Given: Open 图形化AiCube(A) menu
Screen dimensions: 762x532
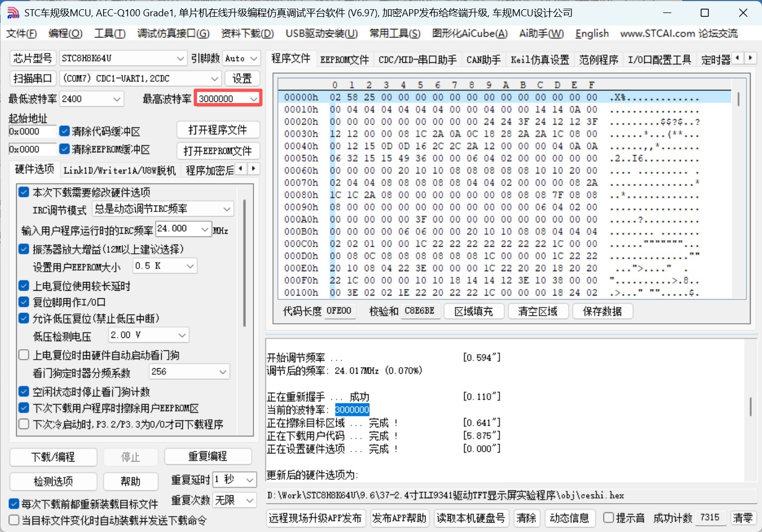Looking at the screenshot, I should coord(470,34).
